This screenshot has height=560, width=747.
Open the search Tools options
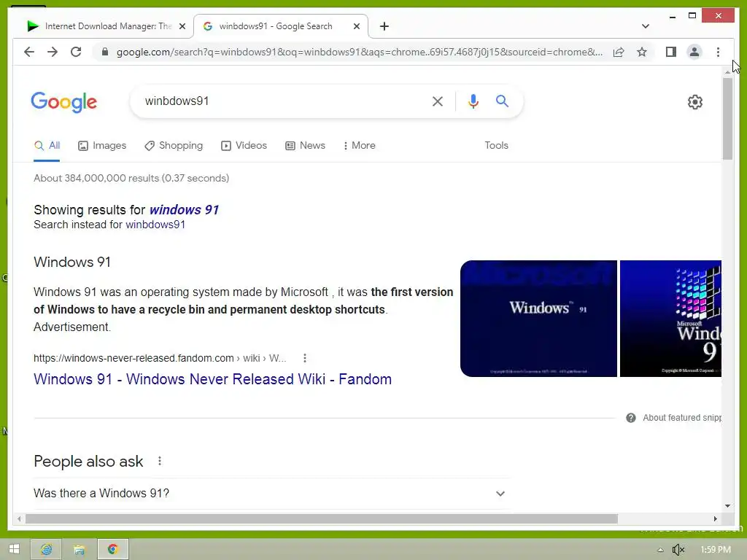[496, 146]
